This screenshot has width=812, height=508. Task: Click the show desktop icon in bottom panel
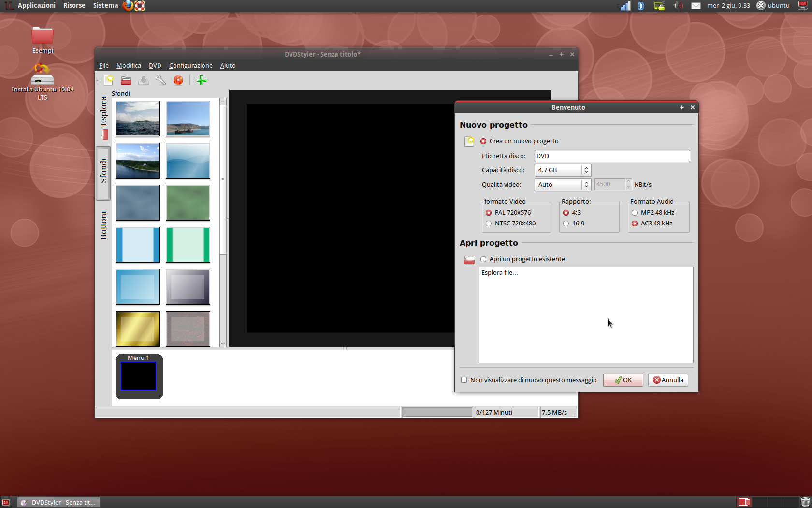pyautogui.click(x=6, y=502)
